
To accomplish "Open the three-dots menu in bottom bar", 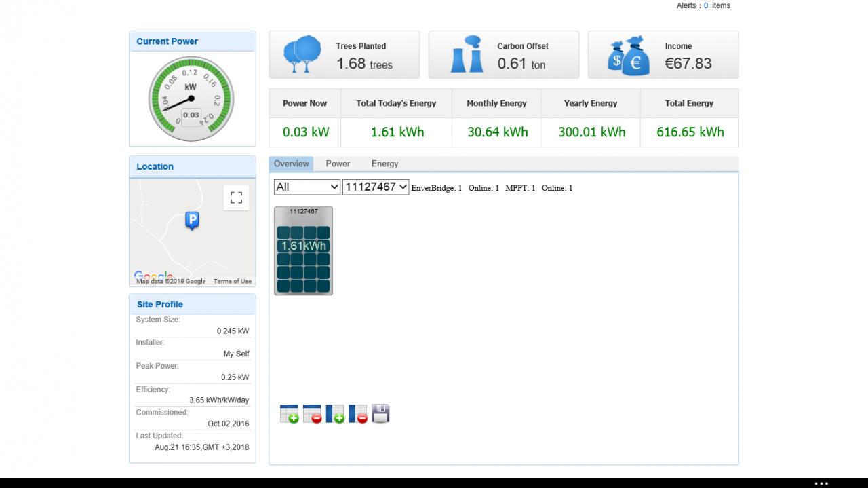I will tap(821, 483).
